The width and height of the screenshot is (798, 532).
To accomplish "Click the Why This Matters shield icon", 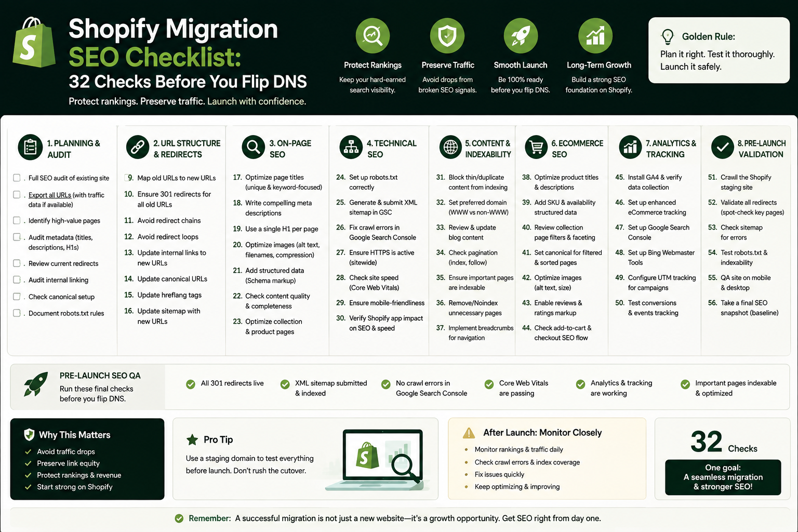I will (x=29, y=435).
